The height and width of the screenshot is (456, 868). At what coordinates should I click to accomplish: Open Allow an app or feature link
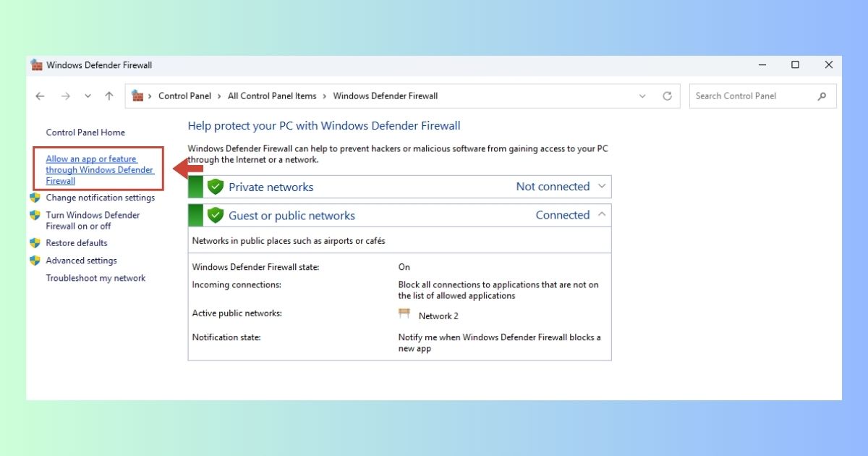coord(100,170)
